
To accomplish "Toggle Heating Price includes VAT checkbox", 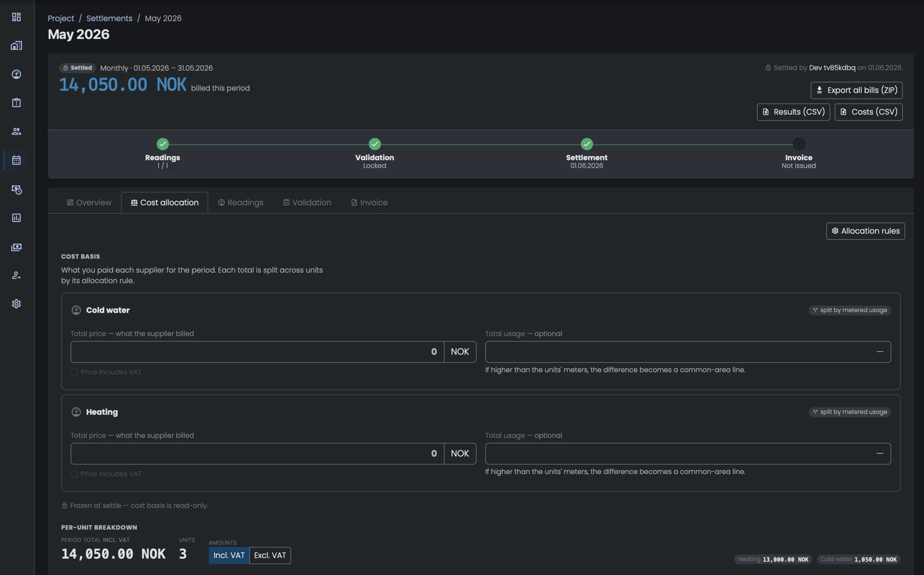I will (x=74, y=474).
